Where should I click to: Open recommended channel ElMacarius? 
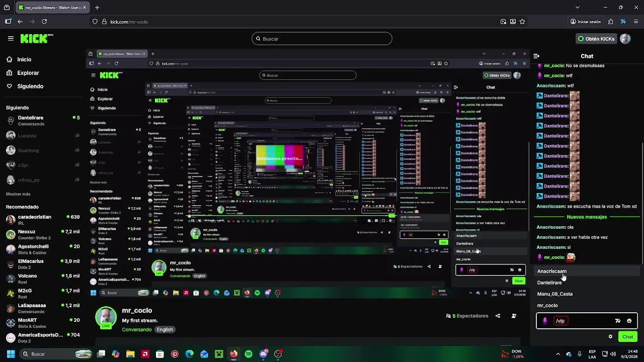point(43,264)
